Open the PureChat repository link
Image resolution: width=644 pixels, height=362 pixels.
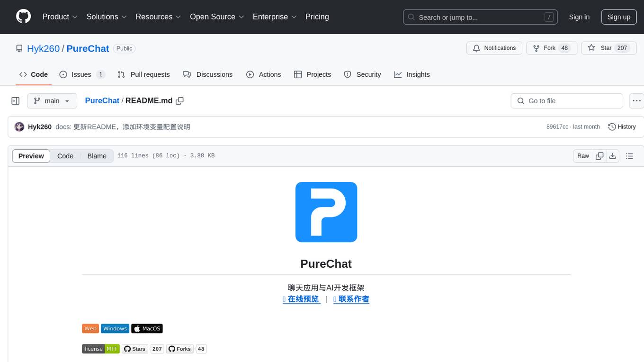pos(88,48)
